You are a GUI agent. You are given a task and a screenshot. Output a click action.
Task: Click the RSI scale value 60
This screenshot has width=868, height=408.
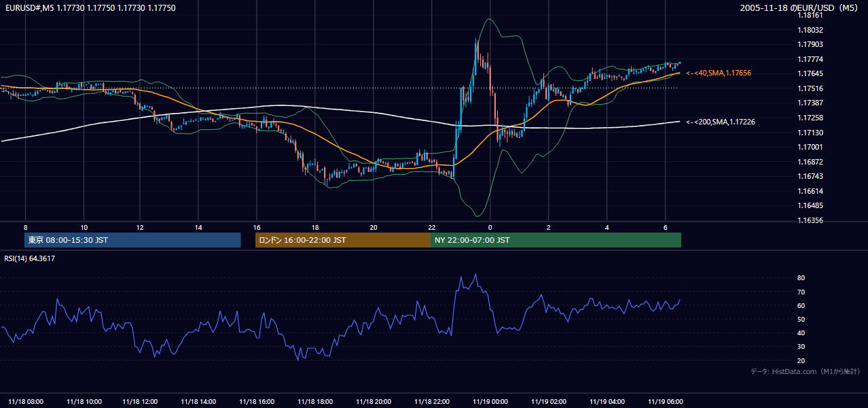[801, 305]
